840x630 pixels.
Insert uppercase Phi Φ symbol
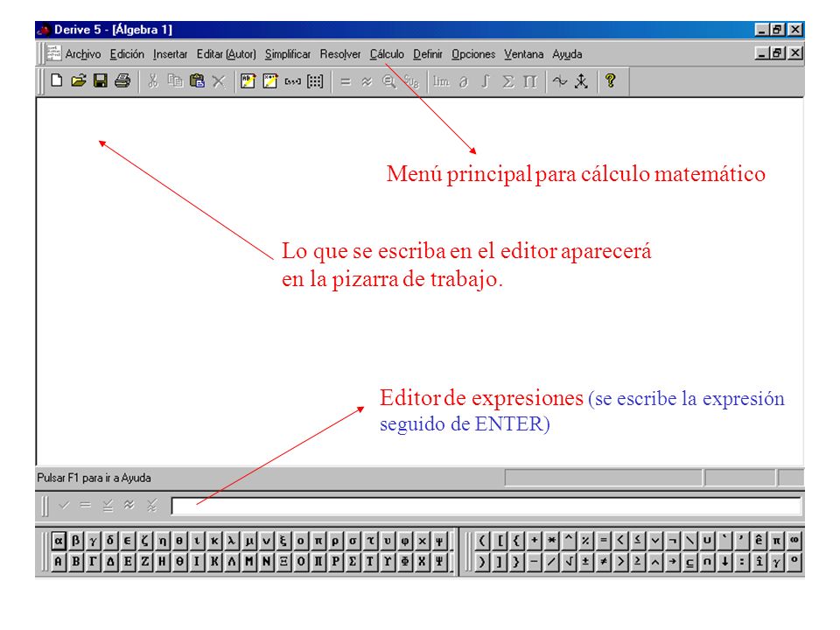pyautogui.click(x=404, y=562)
